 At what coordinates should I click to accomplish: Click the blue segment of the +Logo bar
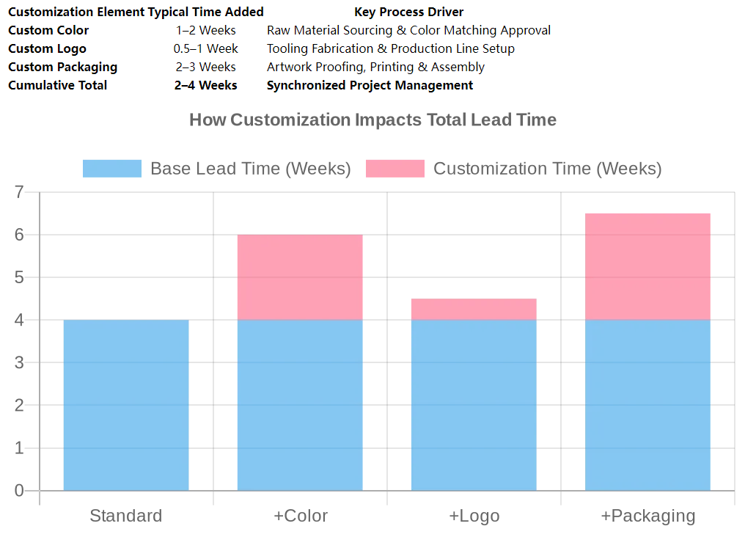point(474,405)
